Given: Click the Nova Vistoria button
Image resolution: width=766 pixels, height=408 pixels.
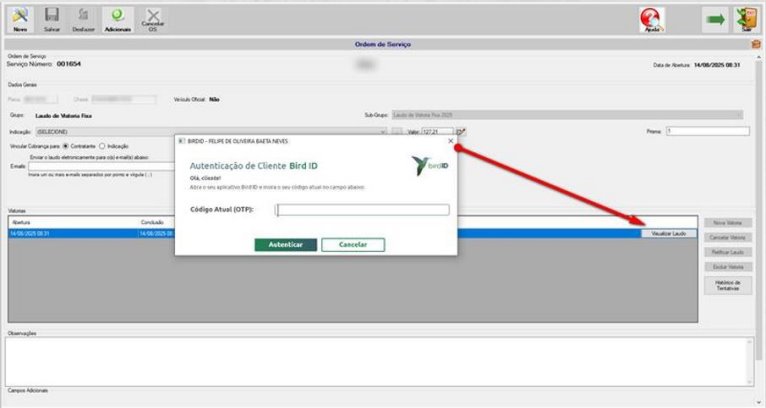Looking at the screenshot, I should 727,223.
